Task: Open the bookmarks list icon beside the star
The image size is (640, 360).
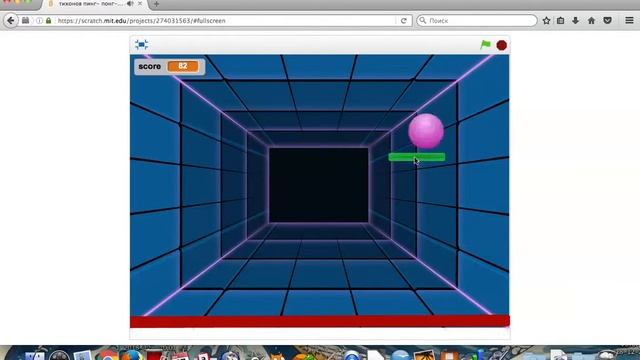Action: pos(561,20)
